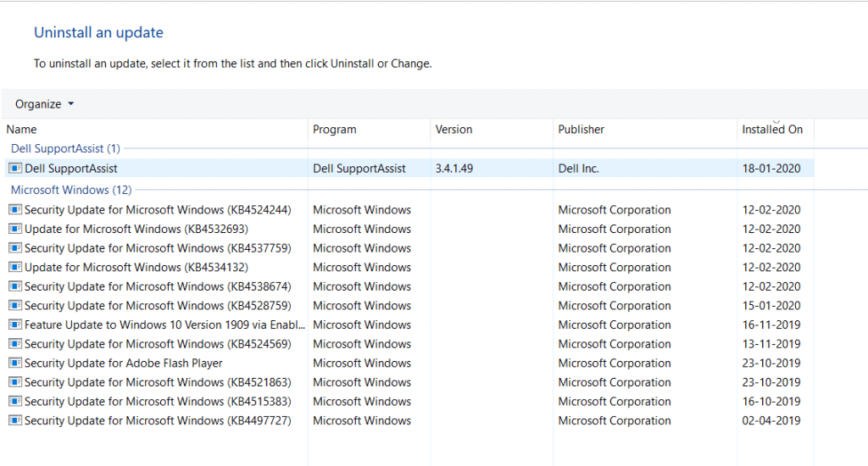This screenshot has height=466, width=868.
Task: Click icon beside KB4537759 security update
Action: (15, 248)
